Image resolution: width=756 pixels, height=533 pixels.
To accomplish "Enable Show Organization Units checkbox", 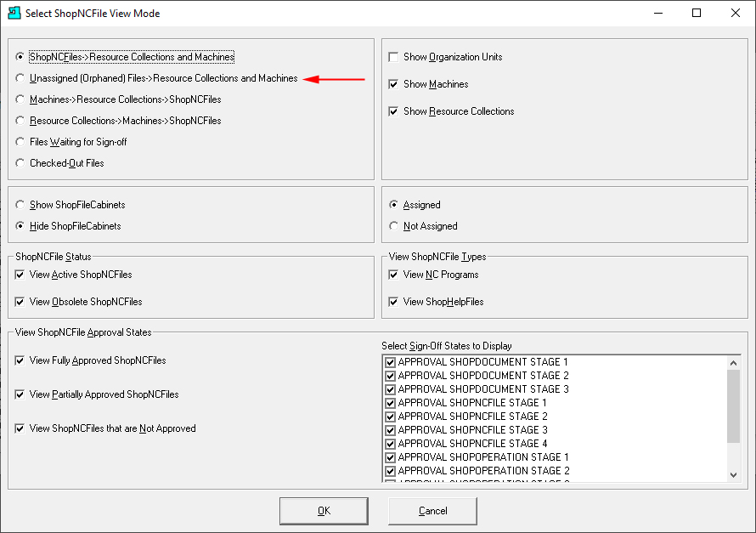I will pos(393,58).
